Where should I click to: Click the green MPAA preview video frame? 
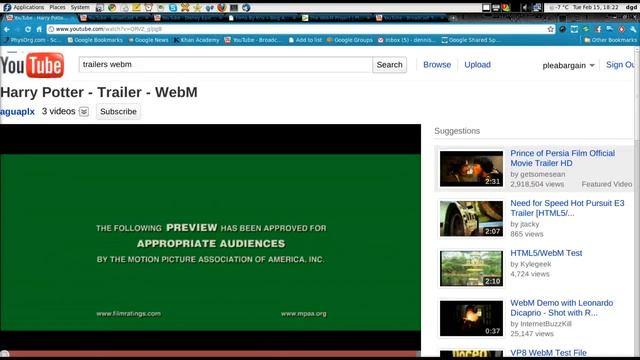click(210, 242)
